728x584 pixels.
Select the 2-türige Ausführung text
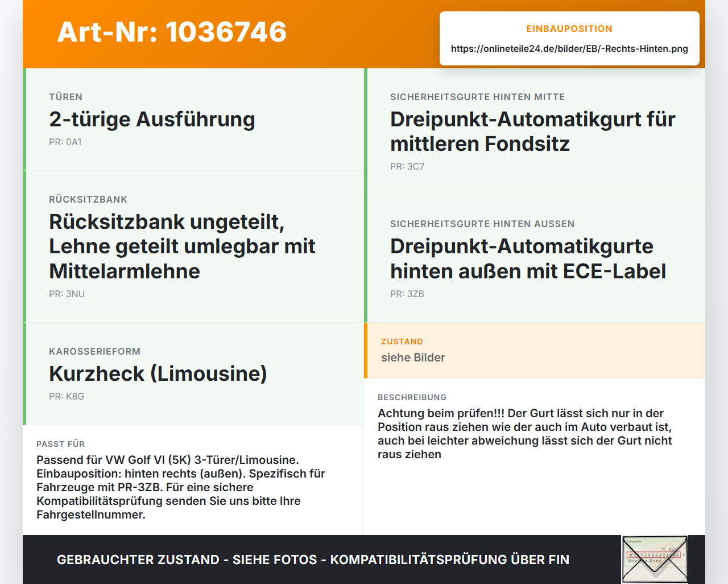pyautogui.click(x=152, y=120)
